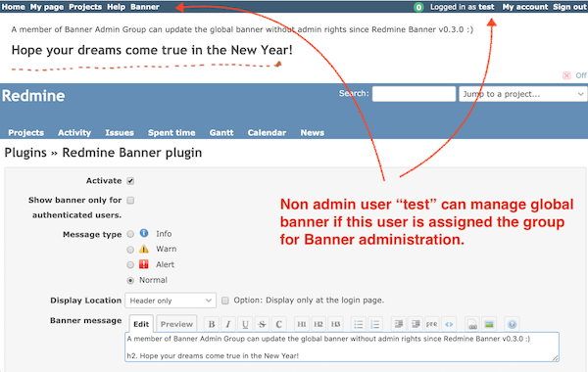Open the News tab

tap(313, 132)
